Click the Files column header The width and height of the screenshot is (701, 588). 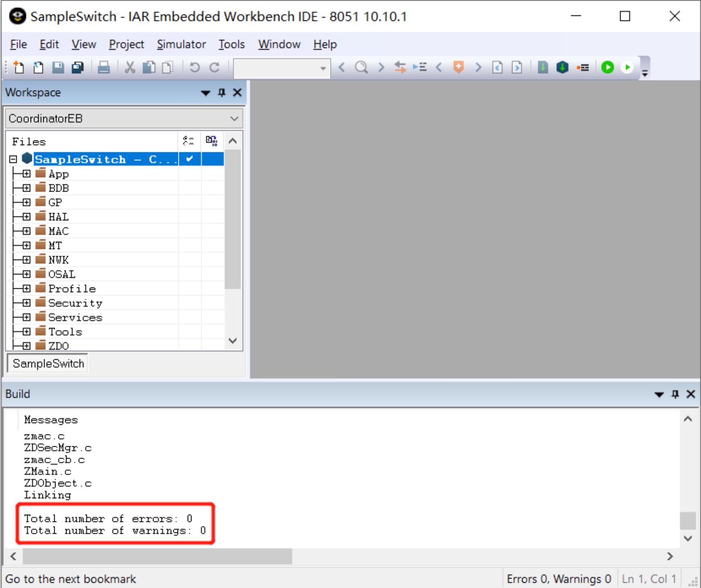pyautogui.click(x=92, y=141)
